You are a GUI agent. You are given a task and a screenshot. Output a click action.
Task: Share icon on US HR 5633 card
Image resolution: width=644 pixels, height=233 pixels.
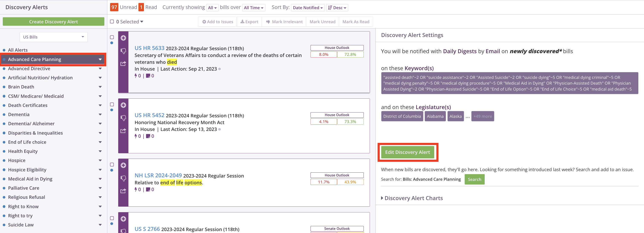123,64
